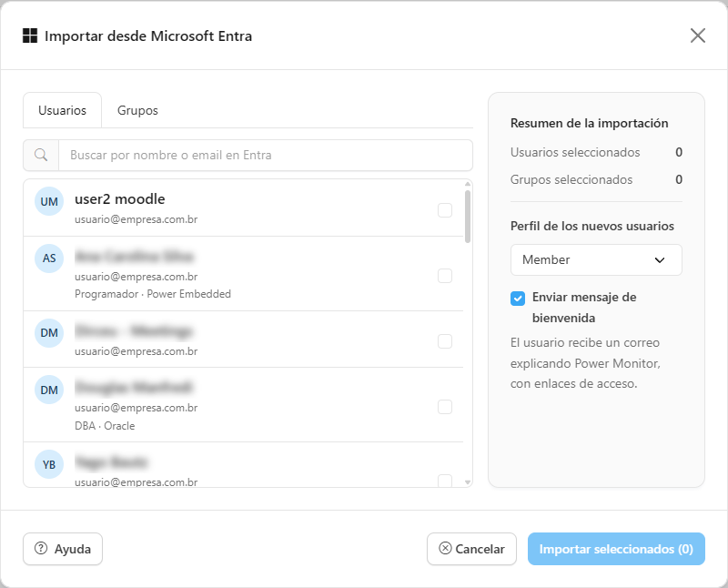Click the DBA · Oracle text
The image size is (728, 588).
pos(105,426)
